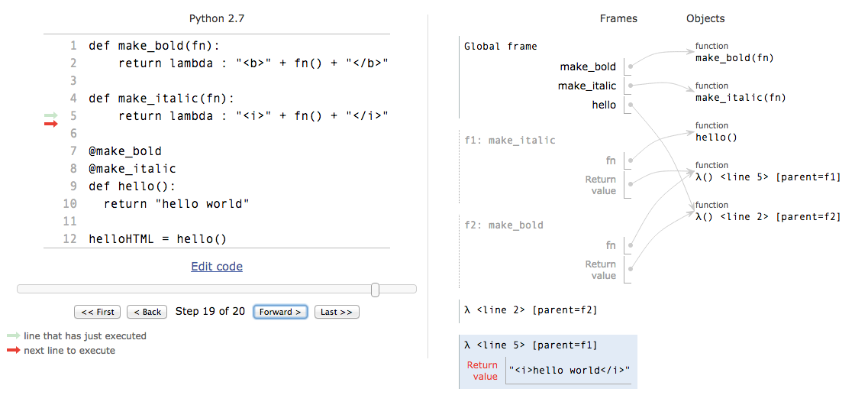
Task: Click the pointer dot beside make_italic in Global frame
Action: tap(631, 86)
